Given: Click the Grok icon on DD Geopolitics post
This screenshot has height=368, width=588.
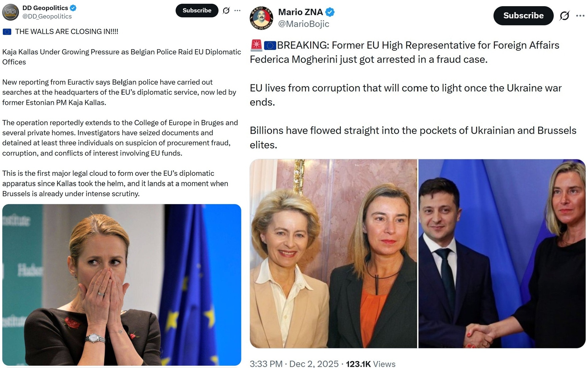Looking at the screenshot, I should 226,11.
